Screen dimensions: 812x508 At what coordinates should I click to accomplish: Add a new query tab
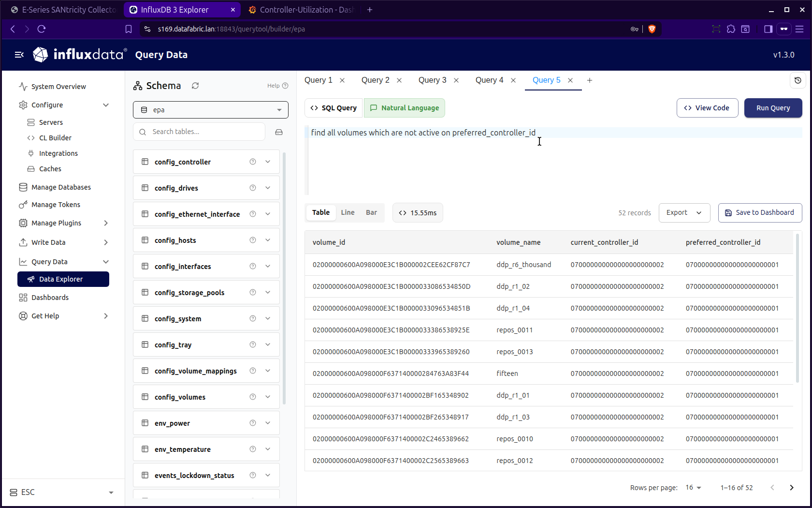point(590,80)
